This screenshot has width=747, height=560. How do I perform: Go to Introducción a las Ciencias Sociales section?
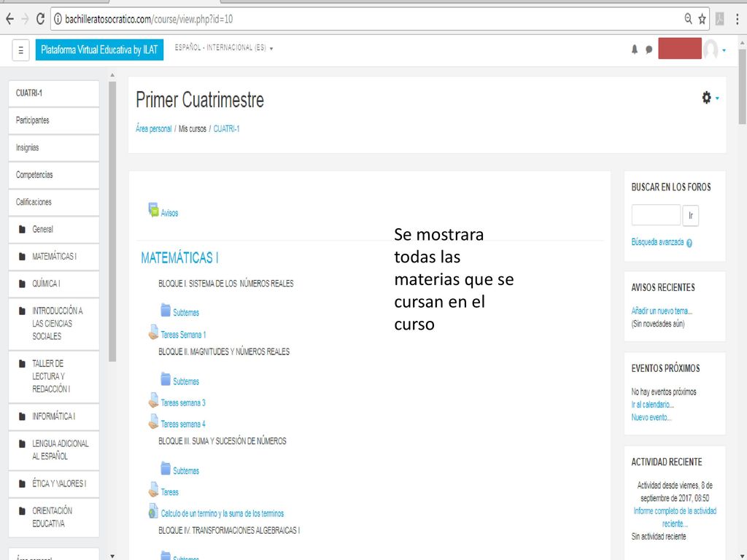[x=54, y=324]
